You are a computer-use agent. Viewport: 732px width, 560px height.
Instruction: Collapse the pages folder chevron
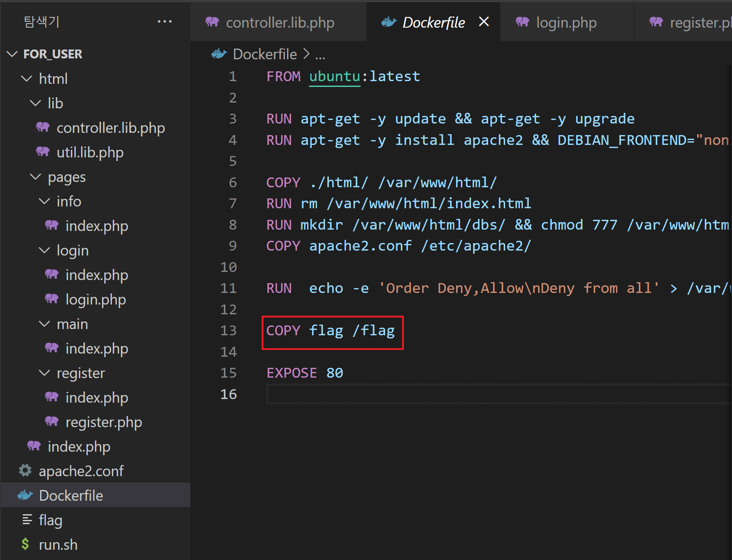click(36, 177)
